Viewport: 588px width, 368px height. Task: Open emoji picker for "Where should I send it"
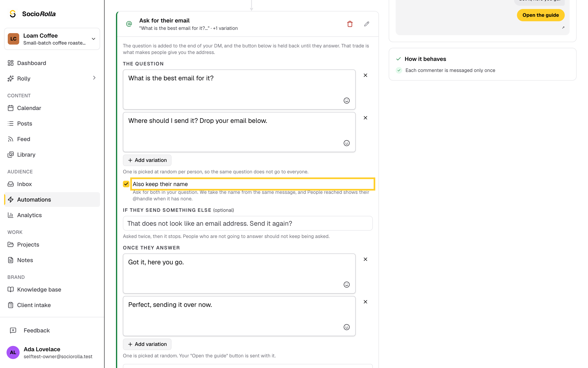tap(346, 143)
